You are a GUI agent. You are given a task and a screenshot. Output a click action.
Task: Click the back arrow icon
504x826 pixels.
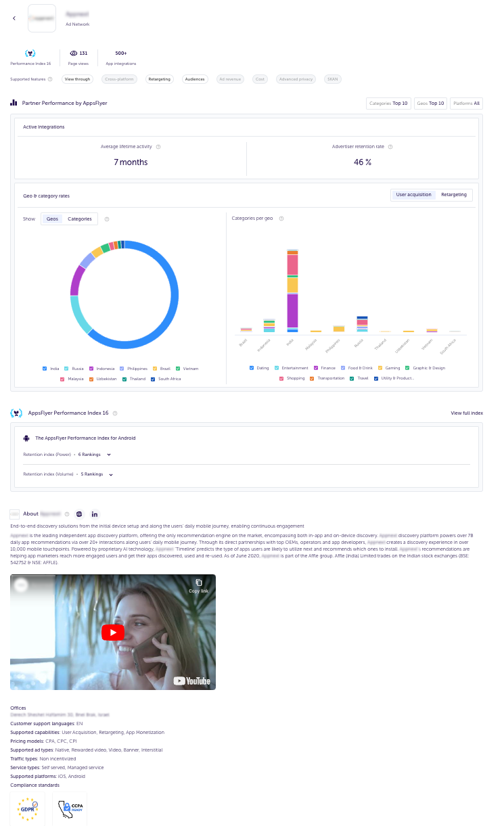click(14, 18)
